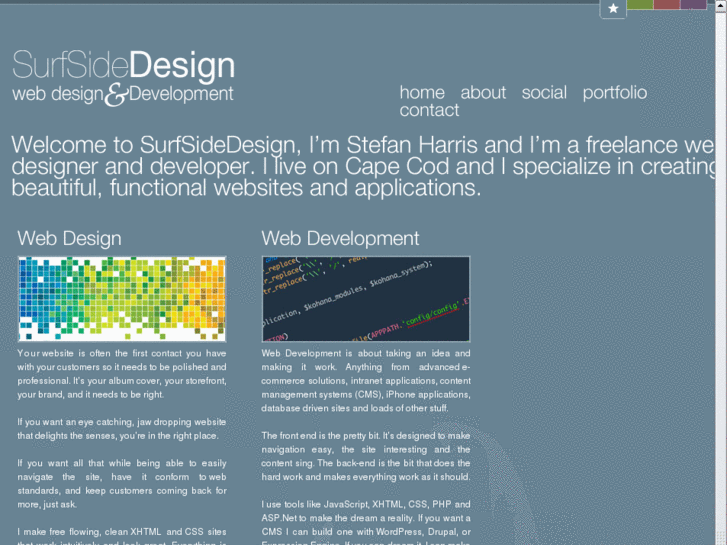Click the Web Development heading

tap(340, 238)
